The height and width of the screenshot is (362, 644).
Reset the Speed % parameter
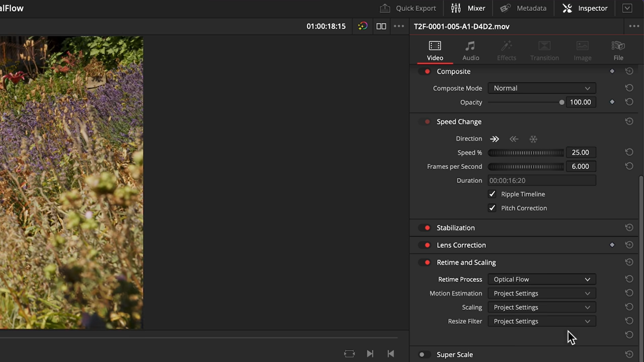click(629, 152)
